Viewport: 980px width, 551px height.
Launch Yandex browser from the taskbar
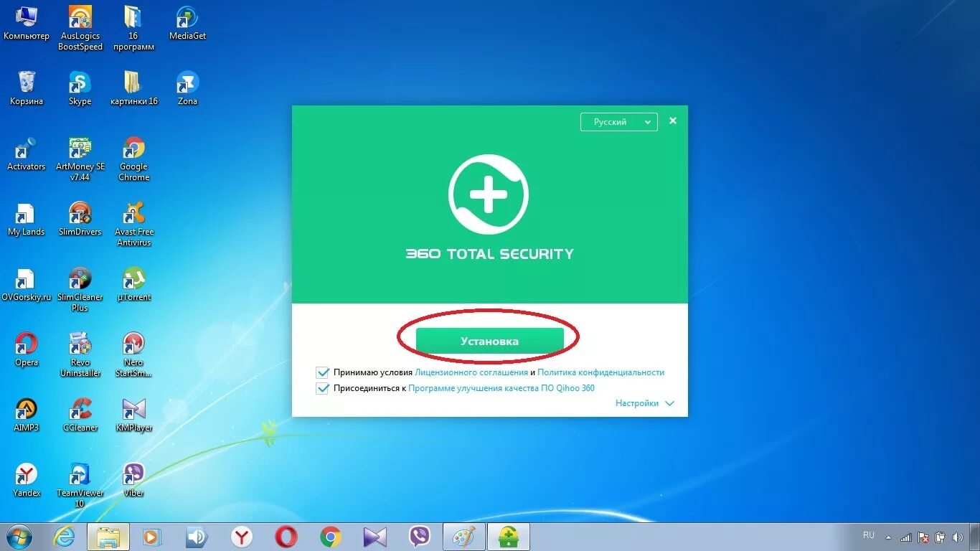click(x=242, y=537)
